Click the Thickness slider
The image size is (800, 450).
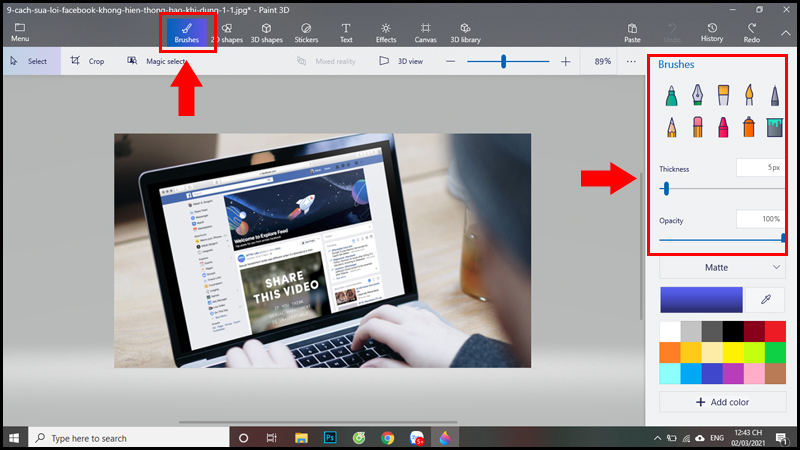click(721, 189)
